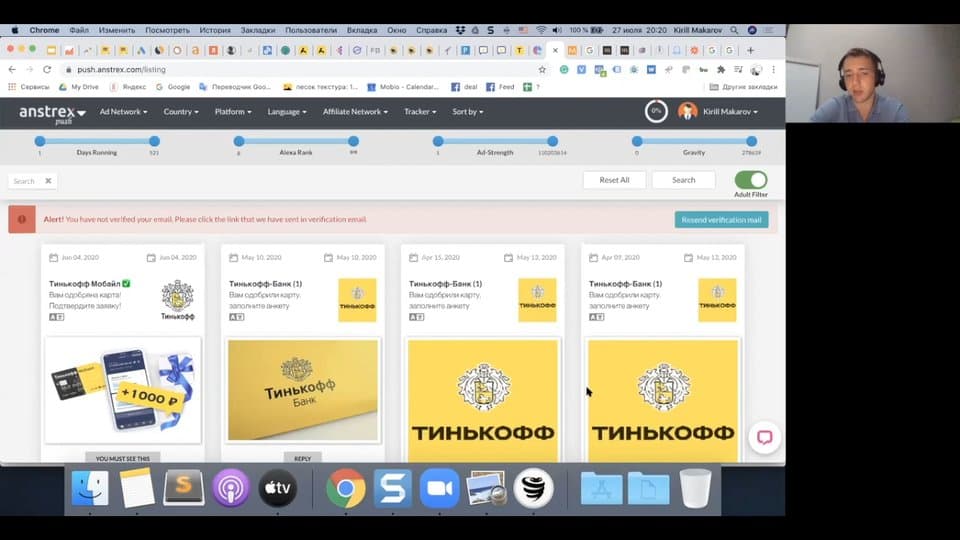Viewport: 960px width, 540px height.
Task: Expand Tracker dropdown
Action: point(420,112)
